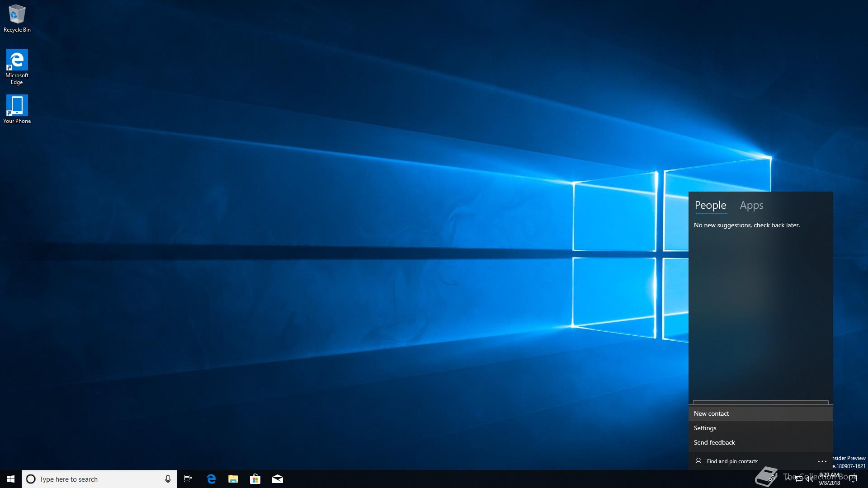This screenshot has width=868, height=488.
Task: Choose 'Send feedback' menu entry
Action: 760,442
